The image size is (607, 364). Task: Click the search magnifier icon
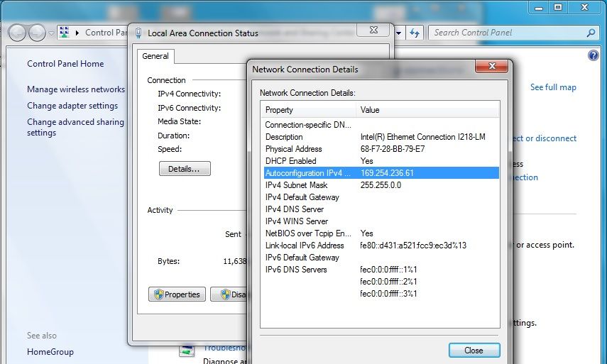click(x=591, y=33)
